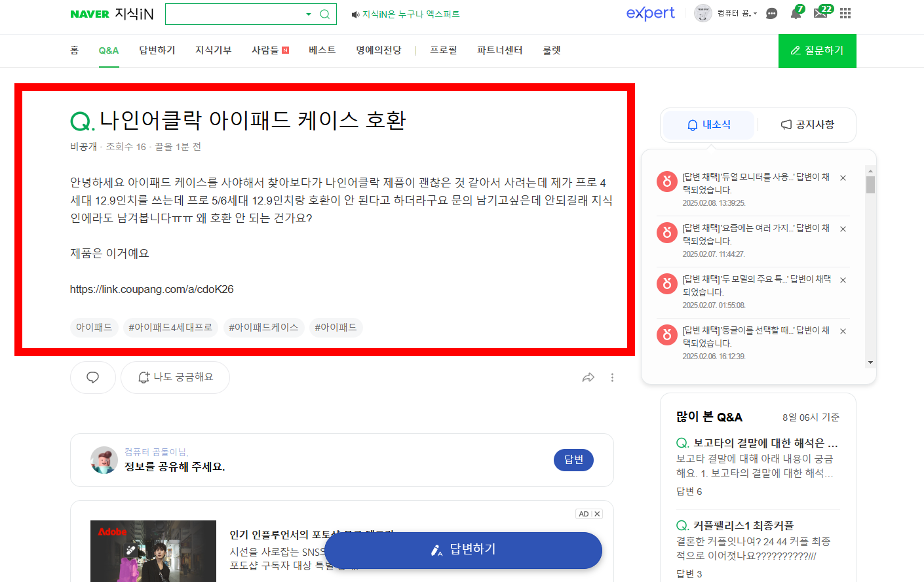Click the 많이 본 Q&A heading
The image size is (924, 582).
coord(709,417)
